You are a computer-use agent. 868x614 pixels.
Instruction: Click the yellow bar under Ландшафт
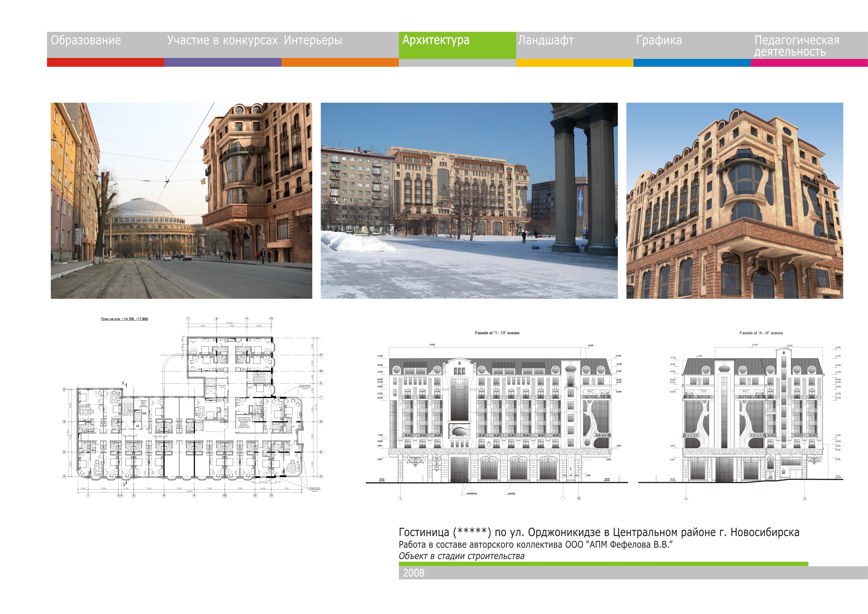click(x=575, y=63)
